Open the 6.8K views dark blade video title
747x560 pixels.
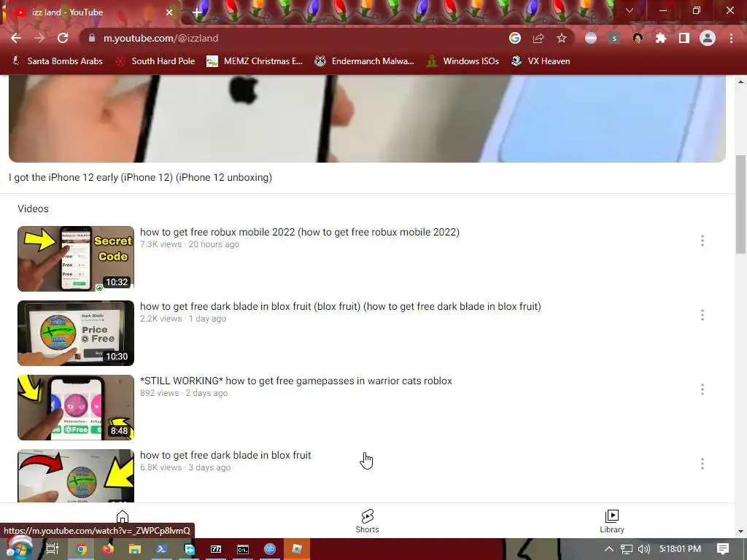(225, 455)
